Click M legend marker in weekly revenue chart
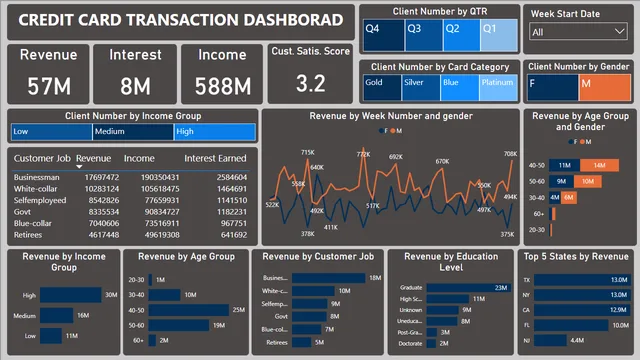The height and width of the screenshot is (360, 640). point(393,131)
